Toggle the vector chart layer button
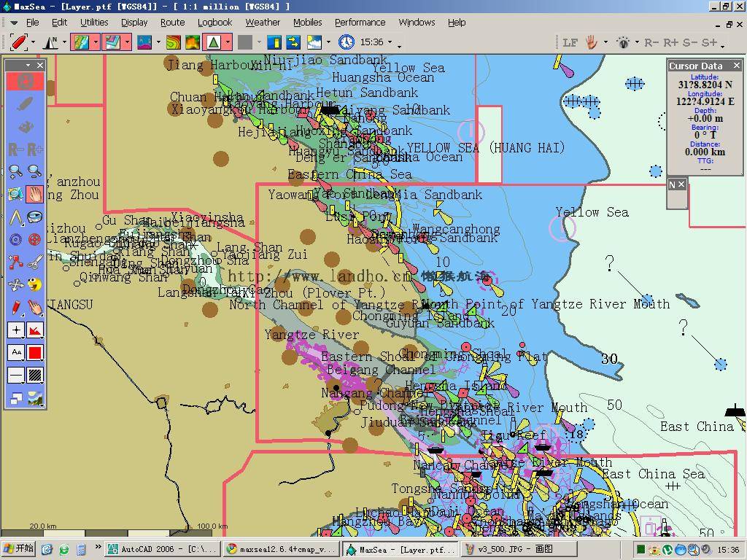The image size is (747, 560). (x=112, y=42)
